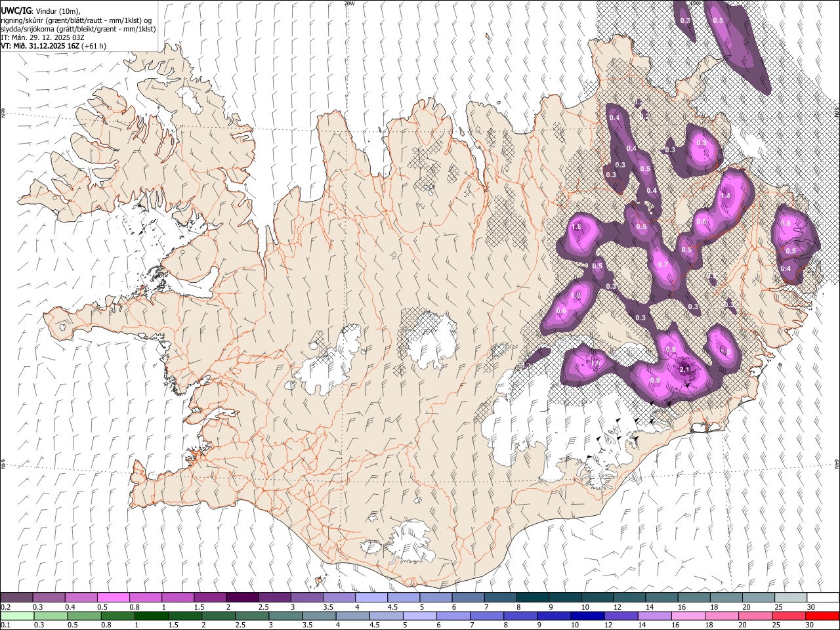Select pale grey upper swatch starting at 25
This screenshot has height=630, width=840.
tap(790, 598)
